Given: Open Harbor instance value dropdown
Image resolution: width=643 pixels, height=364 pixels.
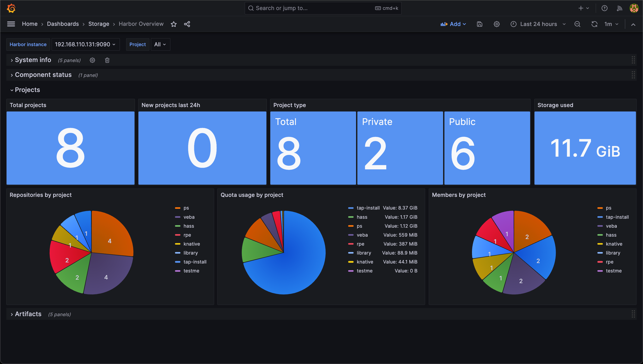Looking at the screenshot, I should pyautogui.click(x=85, y=45).
